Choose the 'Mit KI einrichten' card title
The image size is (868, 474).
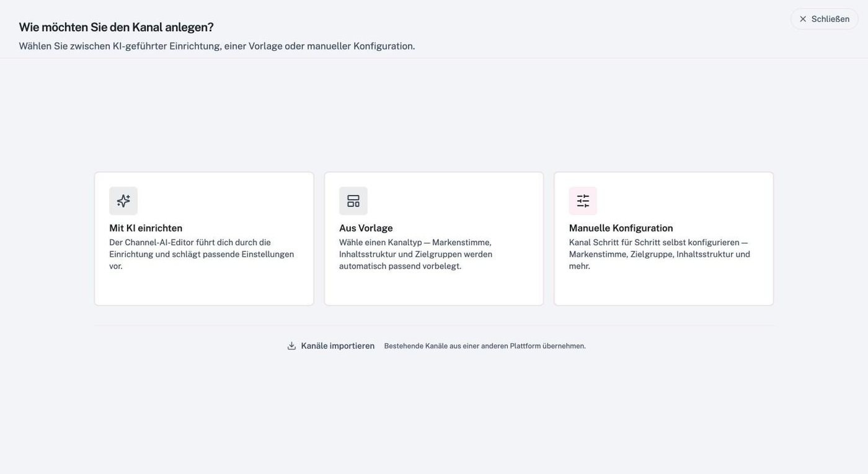coord(146,228)
